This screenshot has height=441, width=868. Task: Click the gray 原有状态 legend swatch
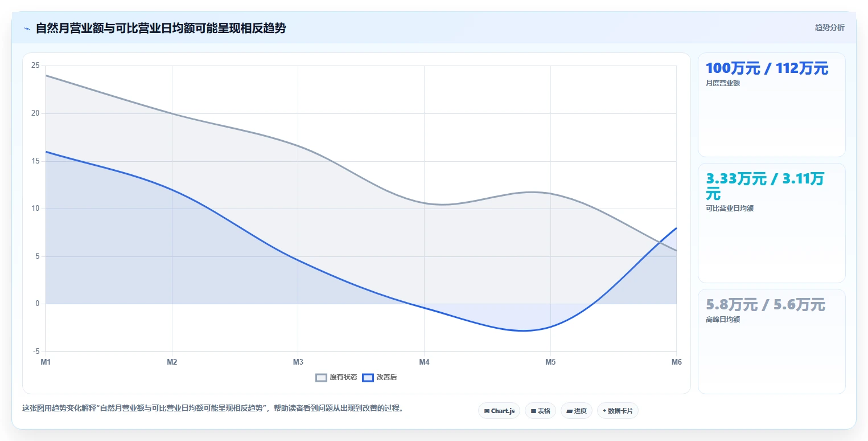322,377
